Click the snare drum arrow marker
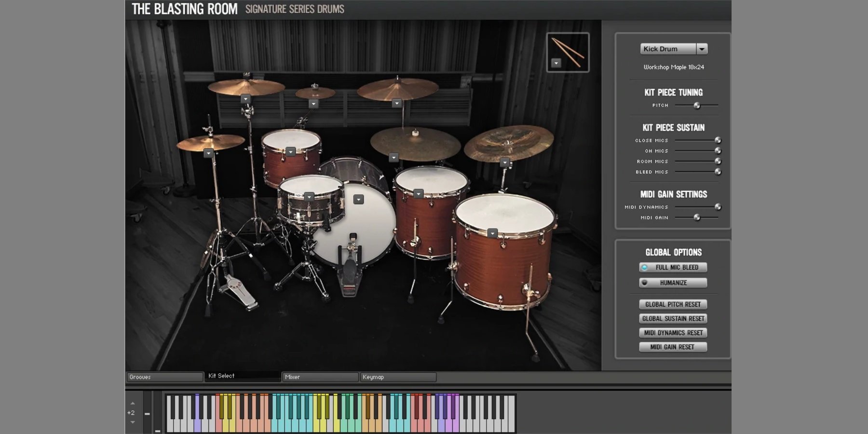The width and height of the screenshot is (868, 434). 309,197
